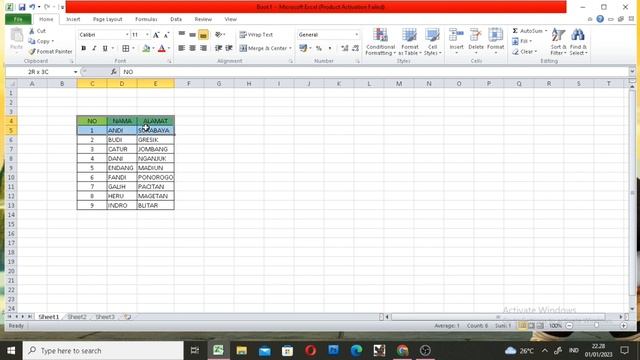Screen dimensions: 640x360
Task: Activate the Format Painter tool
Action: [50, 51]
